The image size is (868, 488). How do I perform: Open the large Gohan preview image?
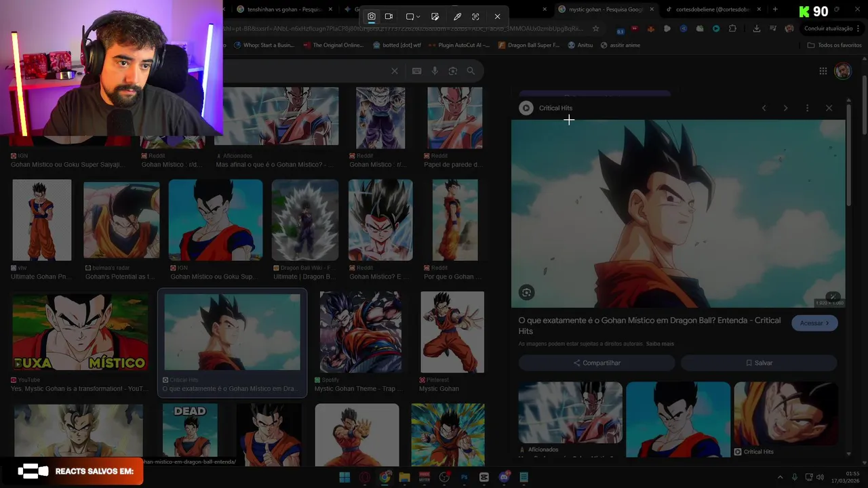[678, 213]
